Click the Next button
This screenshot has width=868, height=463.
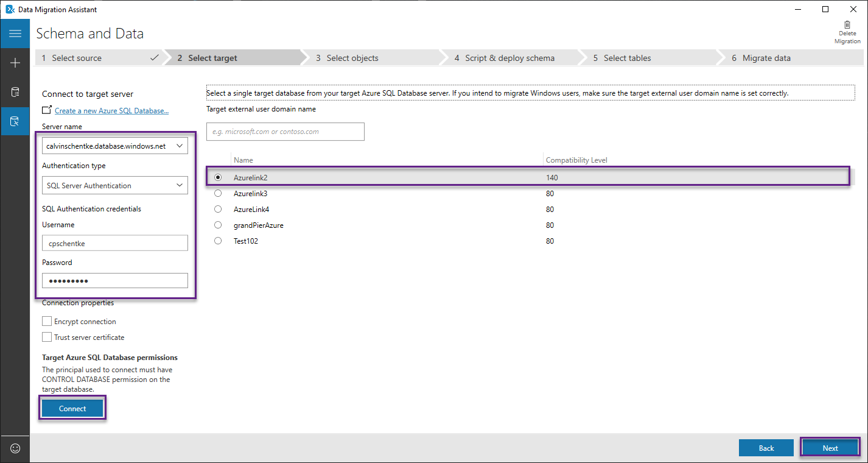click(830, 448)
